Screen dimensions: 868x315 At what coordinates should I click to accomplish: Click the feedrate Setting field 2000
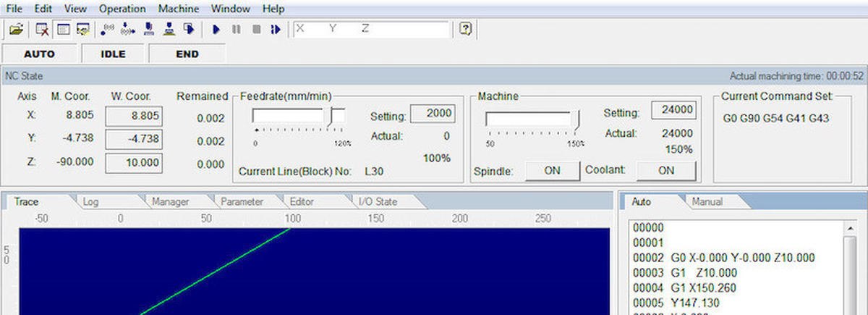pos(432,114)
